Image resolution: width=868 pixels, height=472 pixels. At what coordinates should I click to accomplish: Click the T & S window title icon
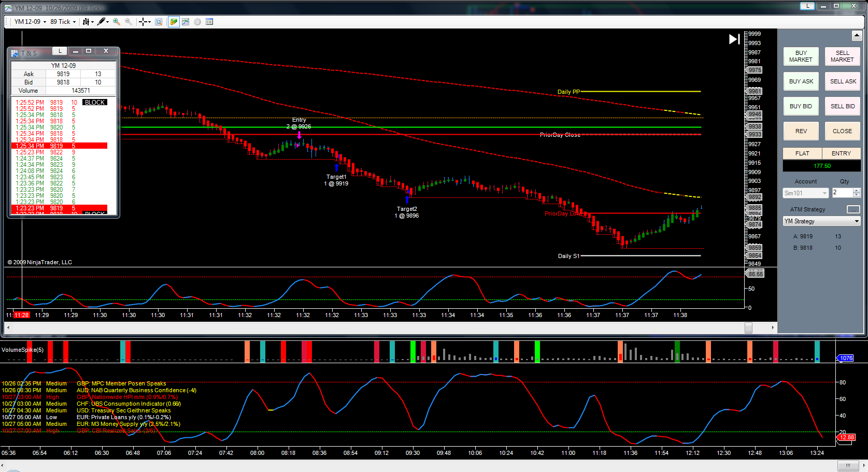[15, 53]
